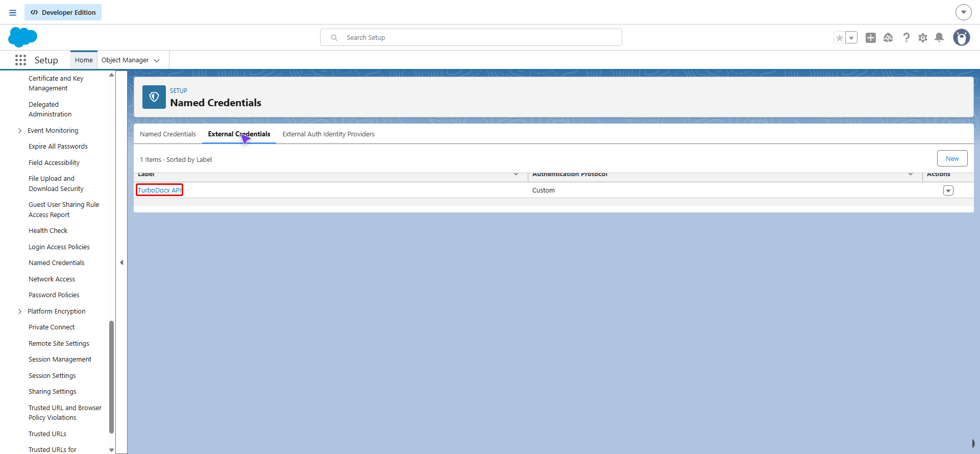Open the Setup gear icon

click(923, 37)
